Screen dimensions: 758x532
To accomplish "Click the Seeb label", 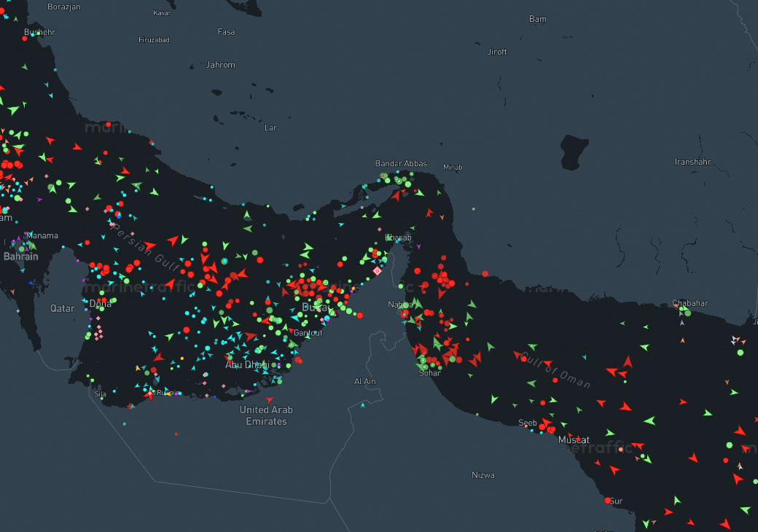I will [528, 423].
